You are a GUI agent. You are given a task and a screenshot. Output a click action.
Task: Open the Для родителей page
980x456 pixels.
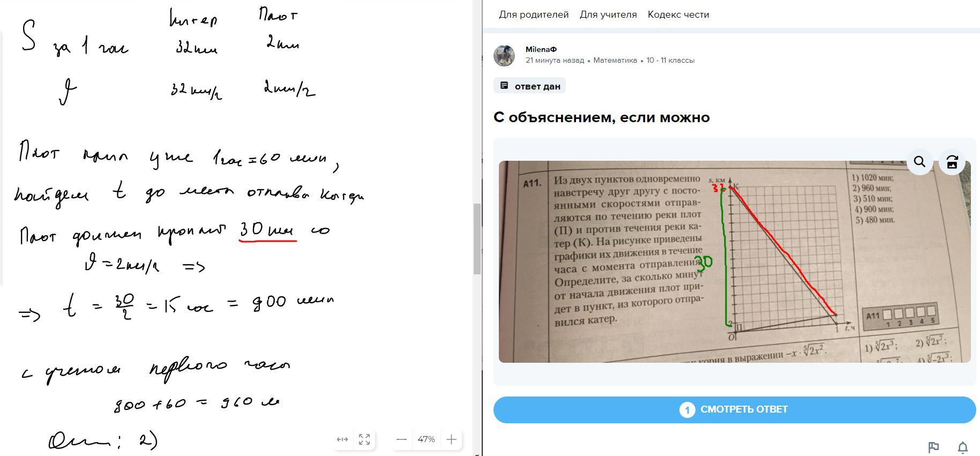click(x=534, y=14)
